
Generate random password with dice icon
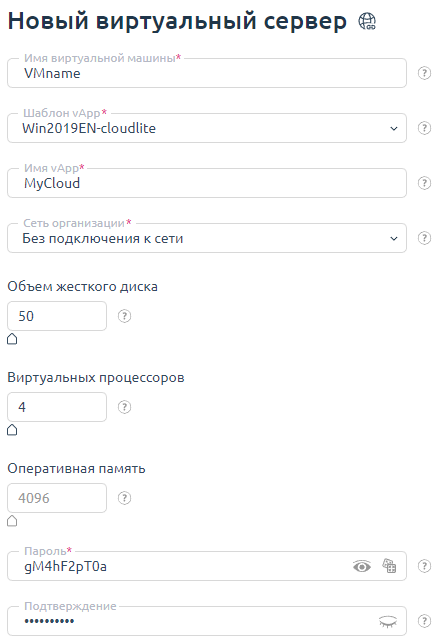tap(389, 566)
